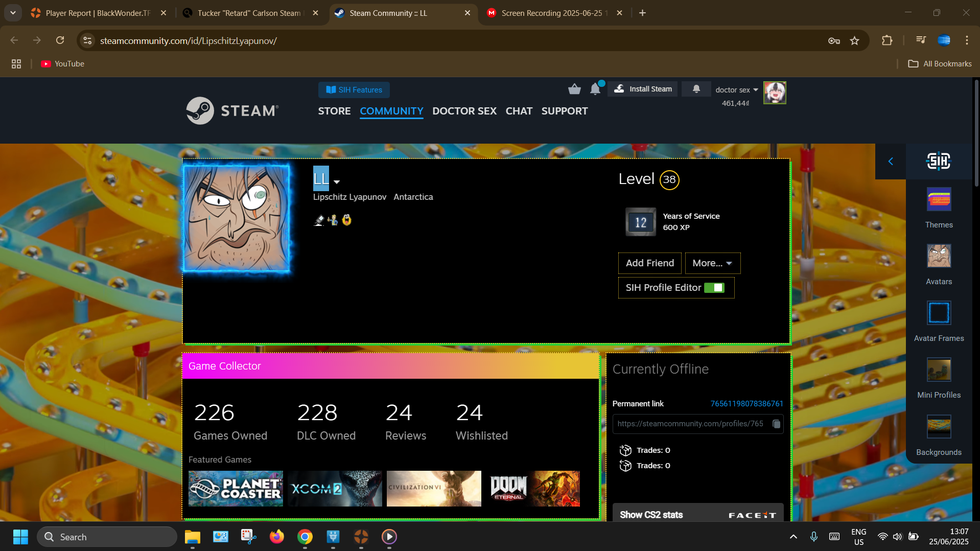Open the bookmarks apps grid icon
980x551 pixels.
16,64
